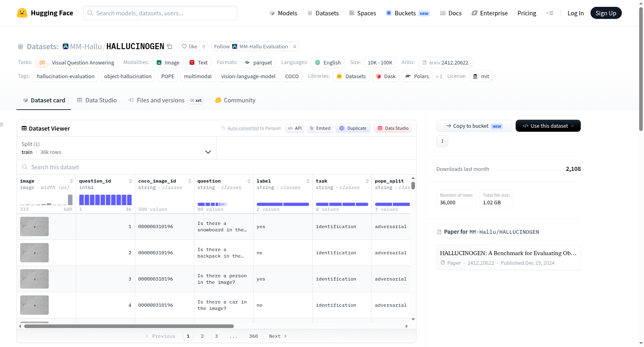The width and height of the screenshot is (644, 347).
Task: Click the hallucination-evaluation tag
Action: pos(66,76)
